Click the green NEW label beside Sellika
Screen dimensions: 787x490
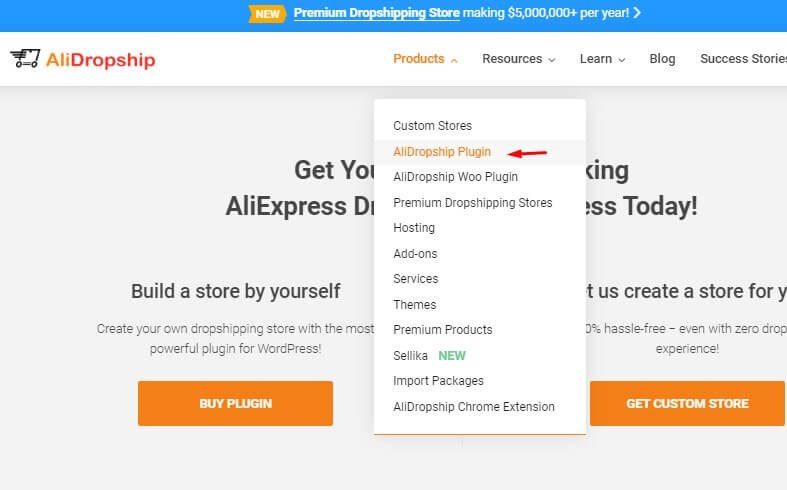coord(452,355)
